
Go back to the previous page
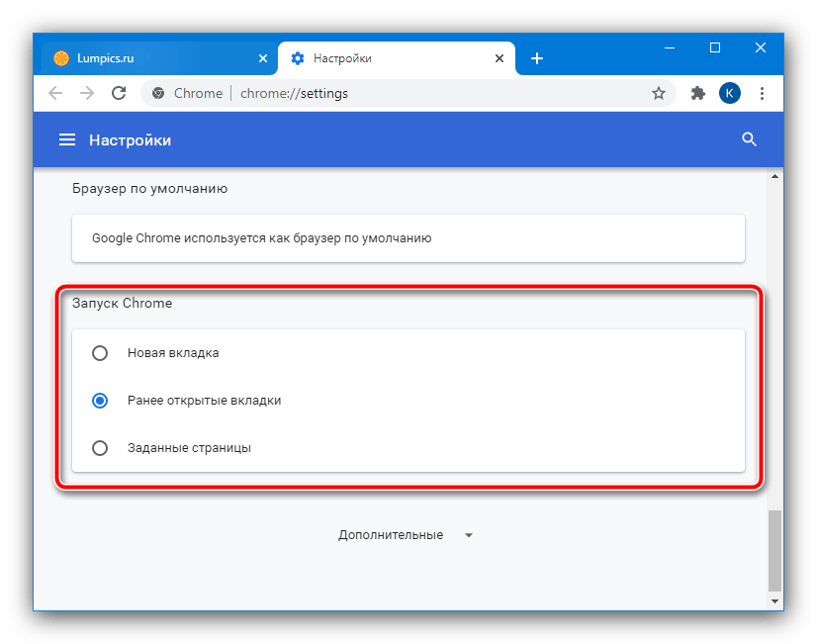(x=55, y=93)
